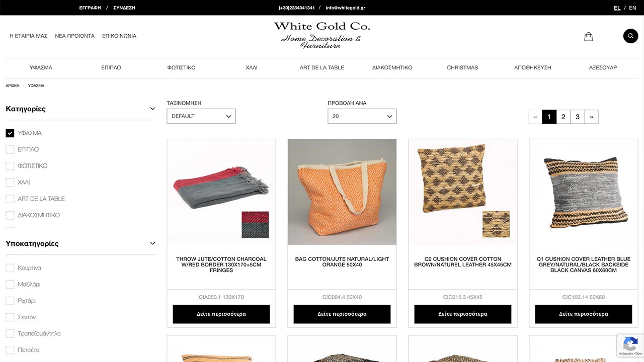Collapse the Υποκατηγορίες section chevron

(x=152, y=244)
